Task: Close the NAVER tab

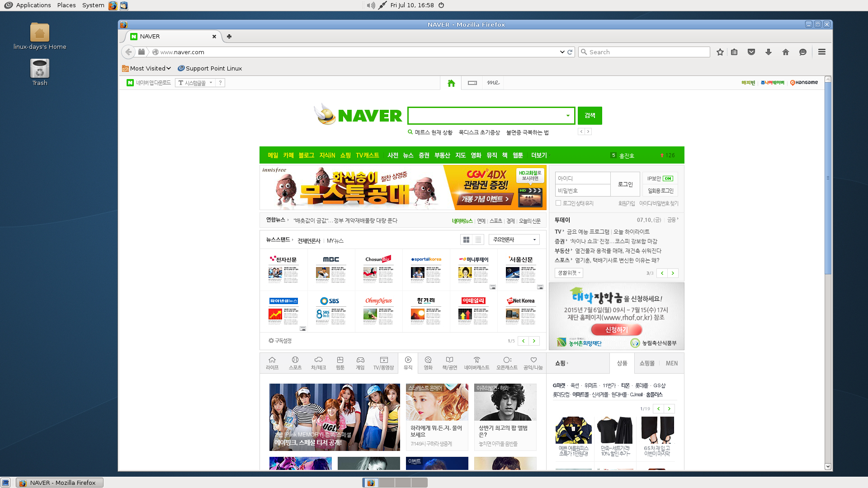Action: [x=214, y=37]
